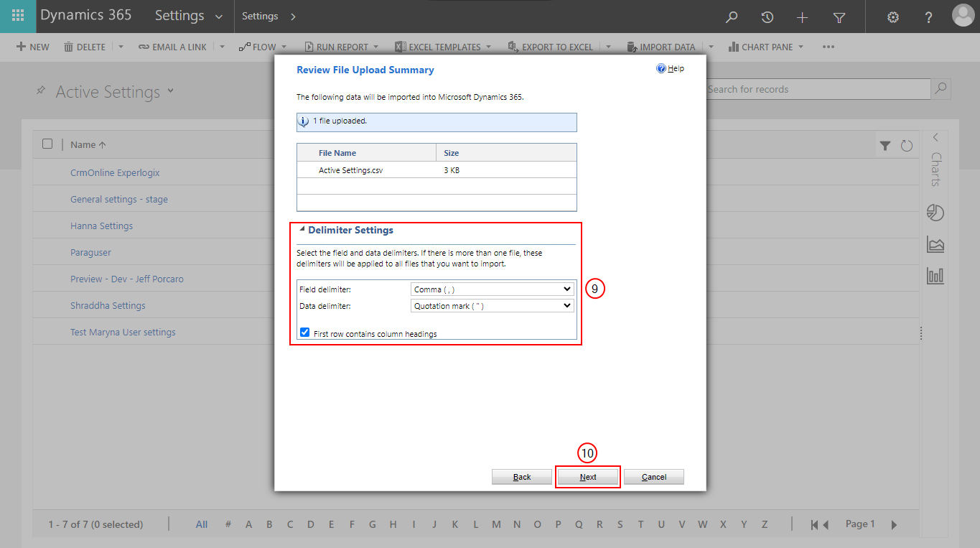Open the Hanna Settings record
This screenshot has height=548, width=980.
click(x=101, y=226)
